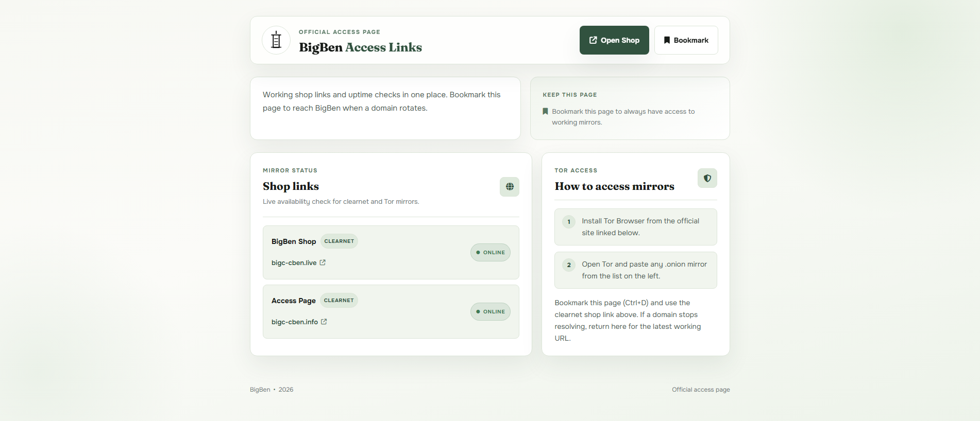Image resolution: width=980 pixels, height=421 pixels.
Task: Follow the bigc-cben.info access page link
Action: click(299, 322)
